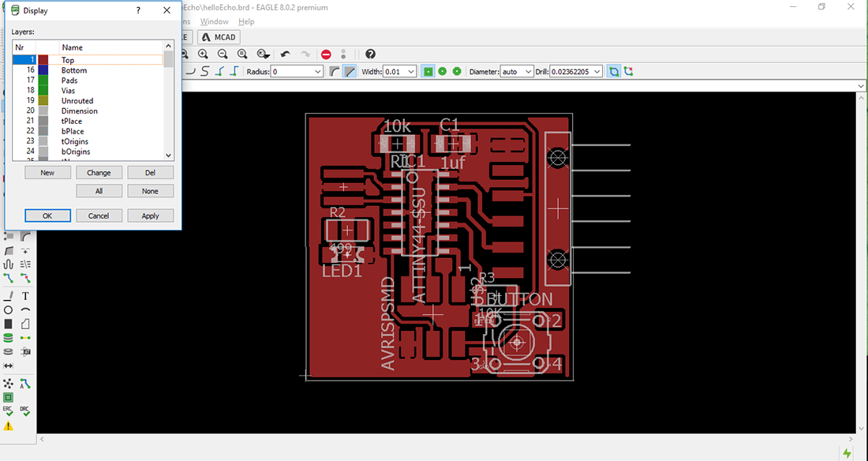Toggle the loop icon with red X
The height and width of the screenshot is (461, 868).
[x=628, y=72]
